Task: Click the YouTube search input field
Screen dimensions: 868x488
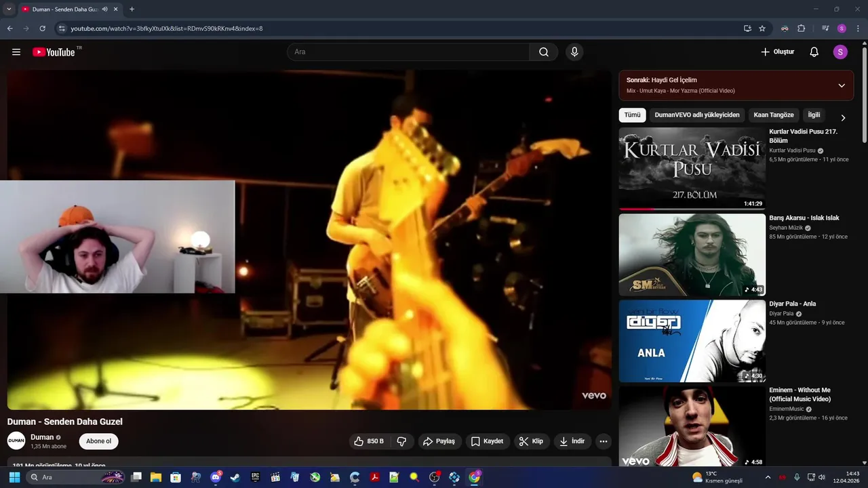Action: click(x=408, y=52)
